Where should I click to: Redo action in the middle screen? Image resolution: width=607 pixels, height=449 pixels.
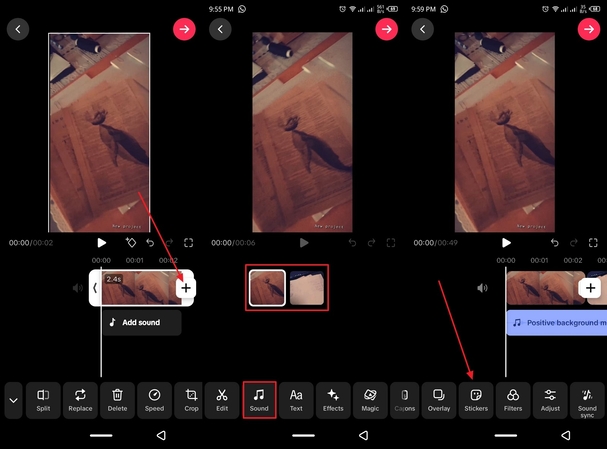(x=372, y=243)
